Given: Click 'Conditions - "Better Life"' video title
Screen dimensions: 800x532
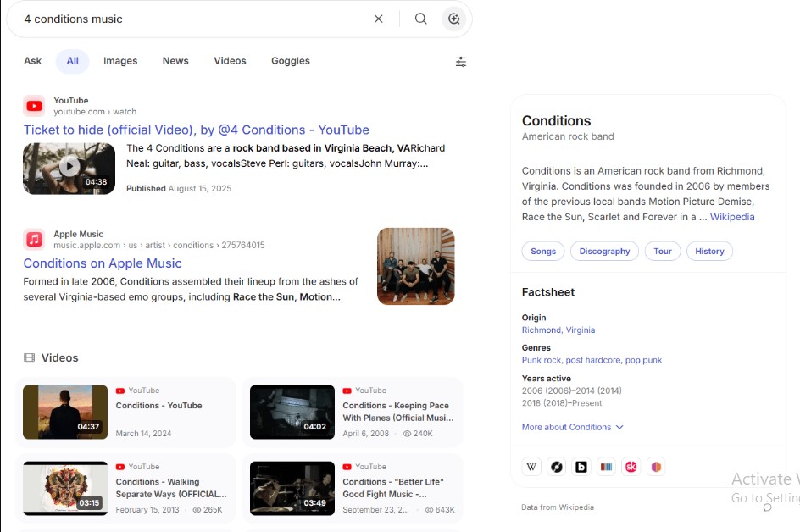Looking at the screenshot, I should 393,488.
